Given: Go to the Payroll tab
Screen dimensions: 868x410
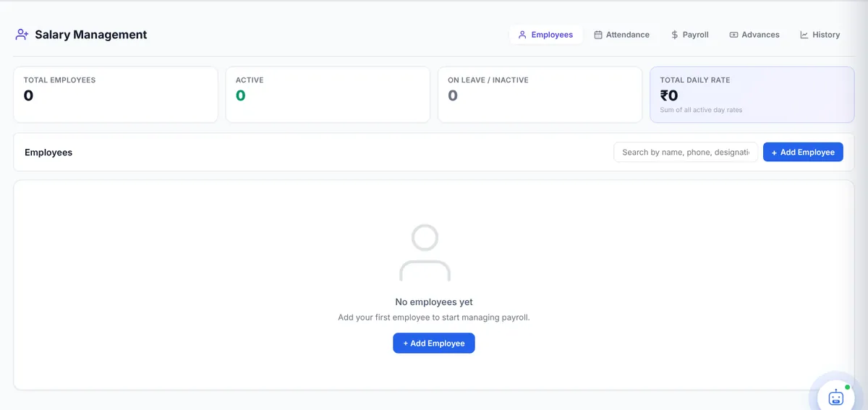Looking at the screenshot, I should (x=689, y=35).
